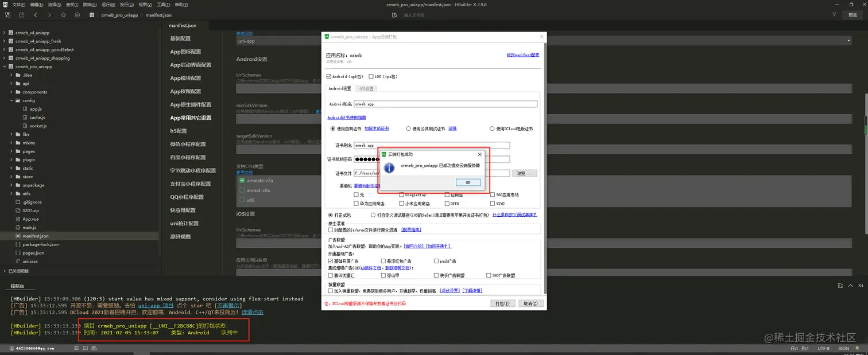Check the x86 CPU type checkbox
This screenshot has height=355, width=868.
[x=242, y=200]
